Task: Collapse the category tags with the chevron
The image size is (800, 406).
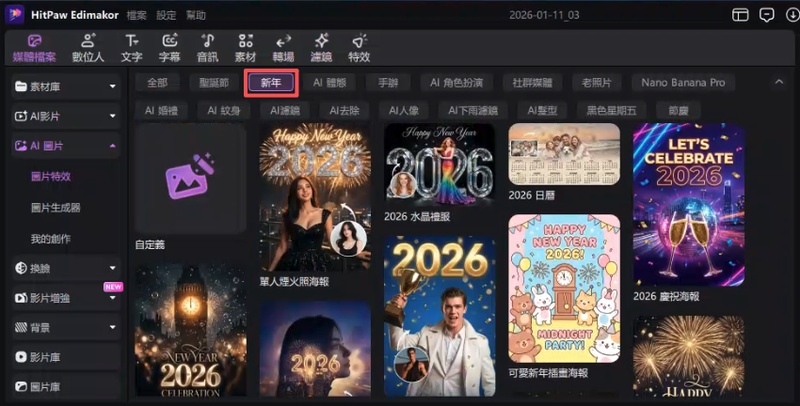Action: (779, 83)
